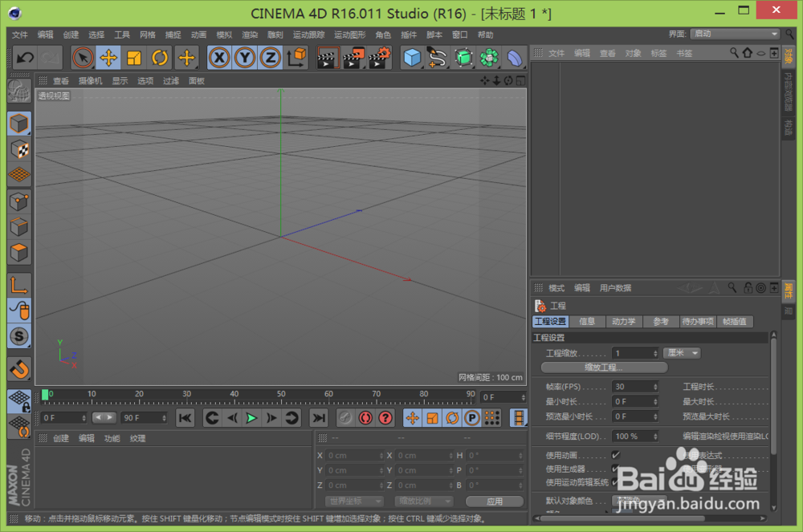Screen dimensions: 803x532
Task: Switch coordinate system icon
Action: pyautogui.click(x=296, y=58)
